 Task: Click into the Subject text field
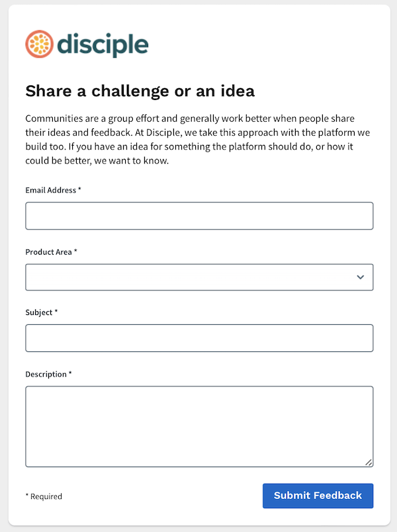(199, 338)
